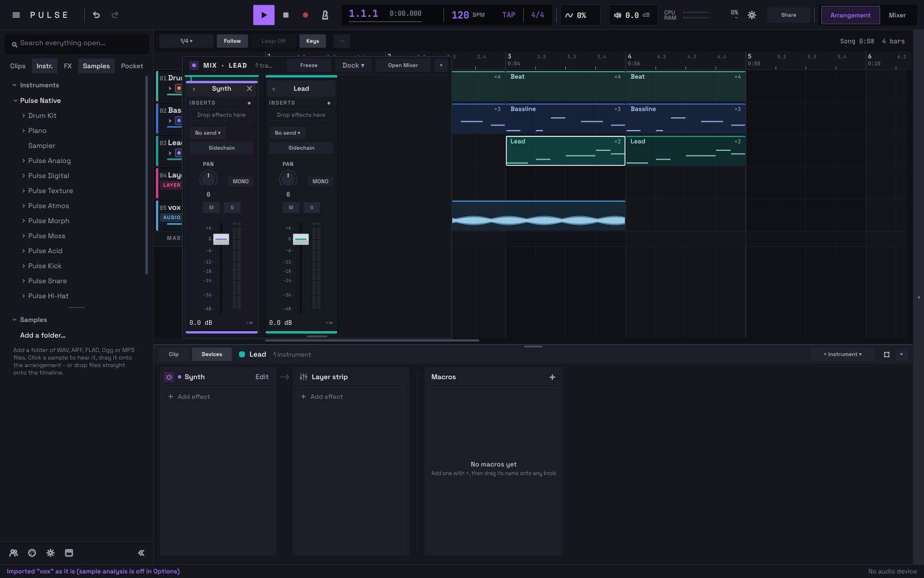Toggle MONO on the Synth strip
Image resolution: width=924 pixels, height=578 pixels.
[x=241, y=181]
